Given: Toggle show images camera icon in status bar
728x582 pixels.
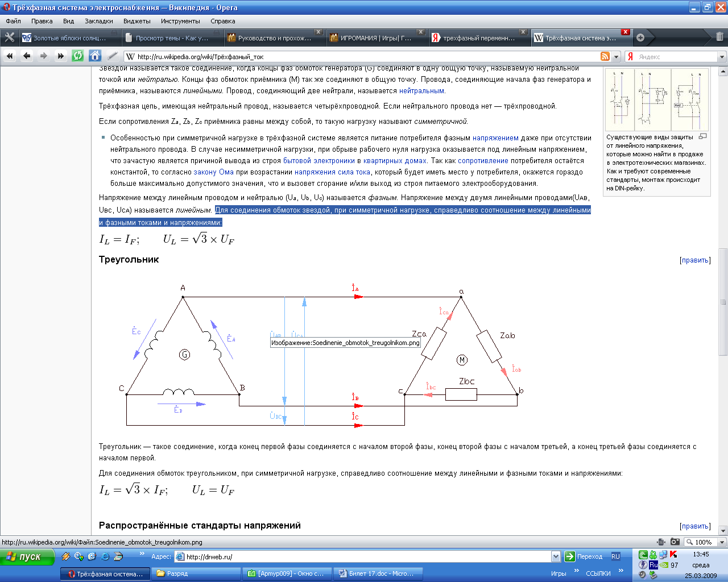Looking at the screenshot, I should [x=675, y=542].
